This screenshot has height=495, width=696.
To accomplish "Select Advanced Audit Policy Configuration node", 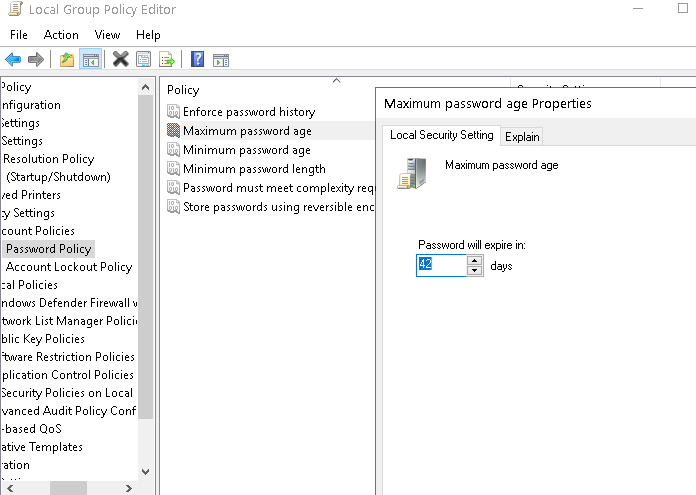I will tap(68, 411).
